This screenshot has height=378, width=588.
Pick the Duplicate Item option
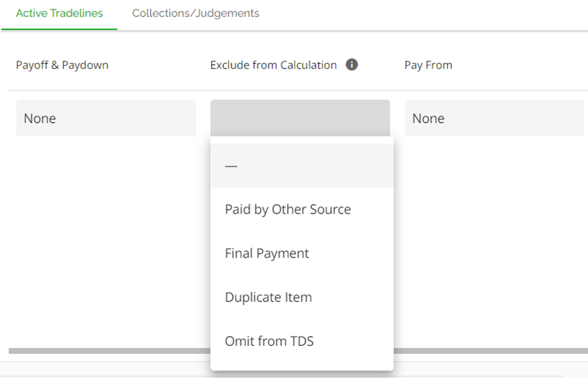point(302,297)
